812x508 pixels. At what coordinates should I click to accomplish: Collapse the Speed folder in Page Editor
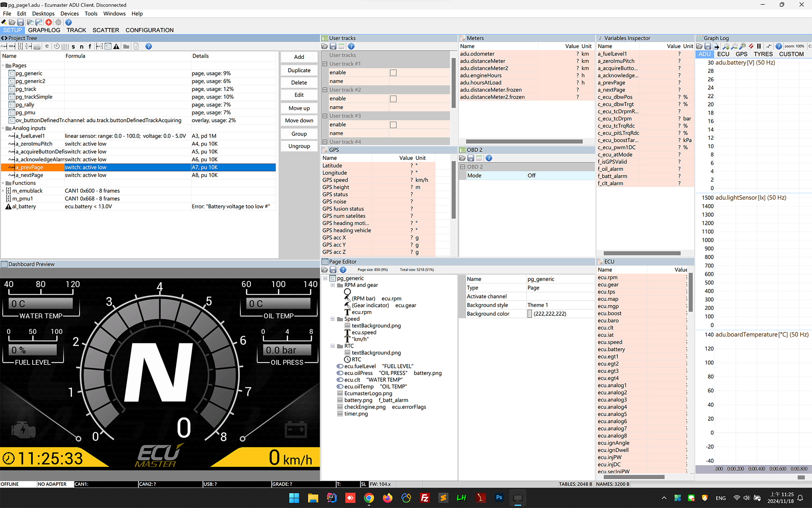point(332,319)
